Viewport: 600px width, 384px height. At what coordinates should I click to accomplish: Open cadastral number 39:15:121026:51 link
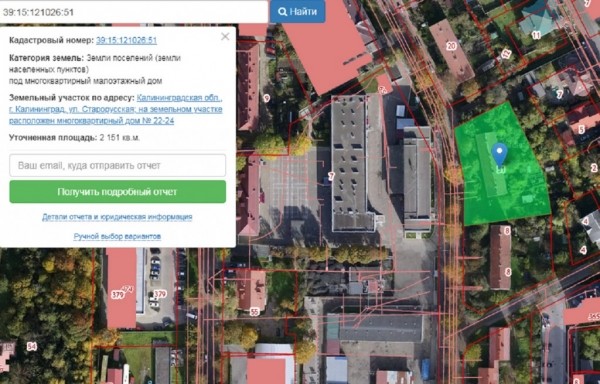(126, 40)
